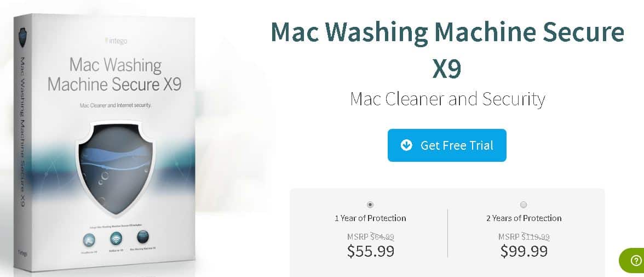Viewport: 644px width, 277px height.
Task: Click the Get Free Trial button
Action: [447, 145]
